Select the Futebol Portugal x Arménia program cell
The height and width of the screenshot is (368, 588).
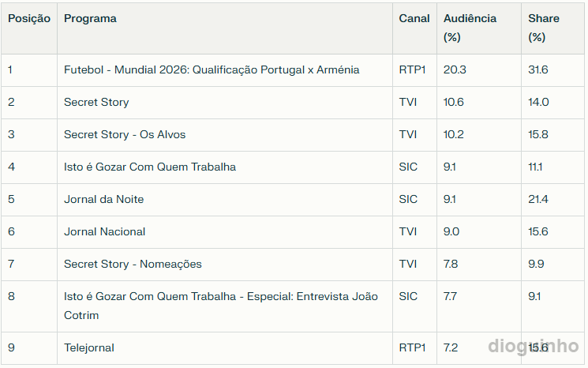tap(212, 69)
